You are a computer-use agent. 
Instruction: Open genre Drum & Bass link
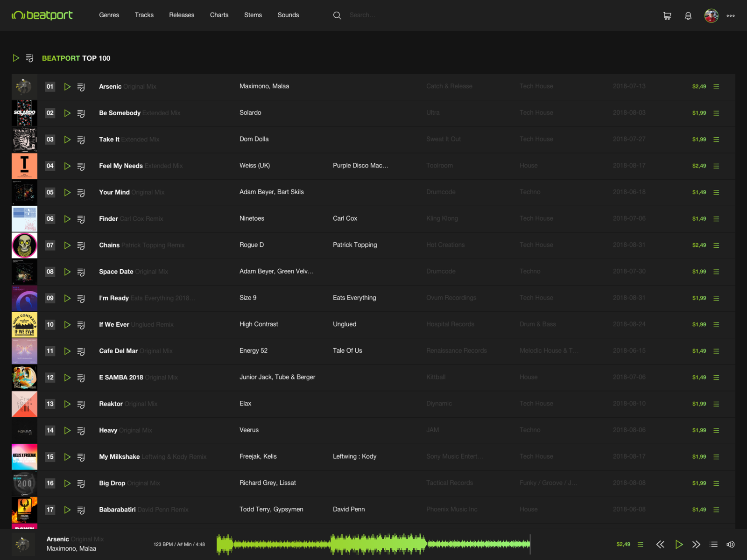click(538, 324)
